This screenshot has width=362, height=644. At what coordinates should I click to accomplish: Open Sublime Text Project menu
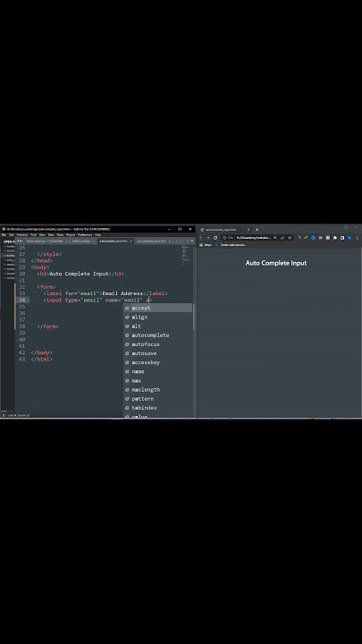click(x=71, y=234)
